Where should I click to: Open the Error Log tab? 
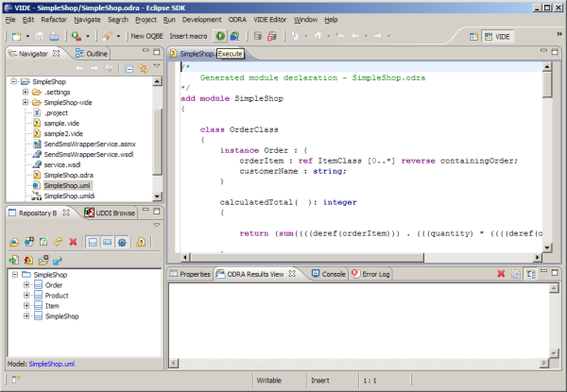point(370,274)
